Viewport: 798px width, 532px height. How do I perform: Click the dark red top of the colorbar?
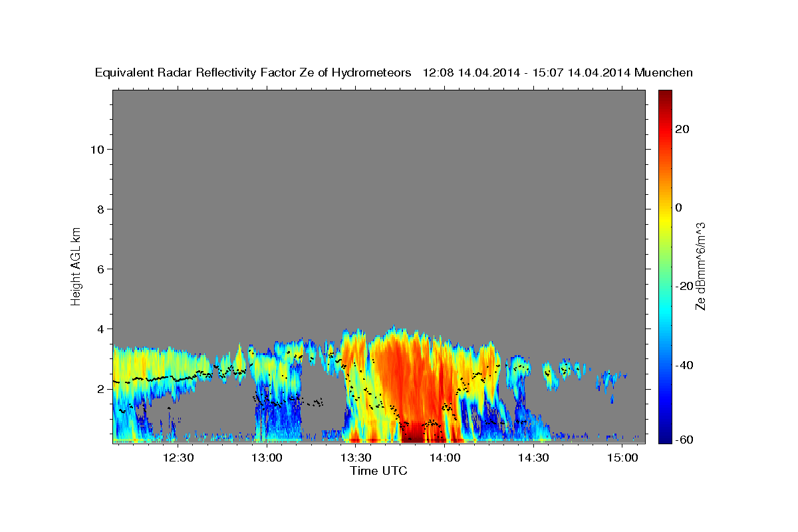pyautogui.click(x=665, y=96)
